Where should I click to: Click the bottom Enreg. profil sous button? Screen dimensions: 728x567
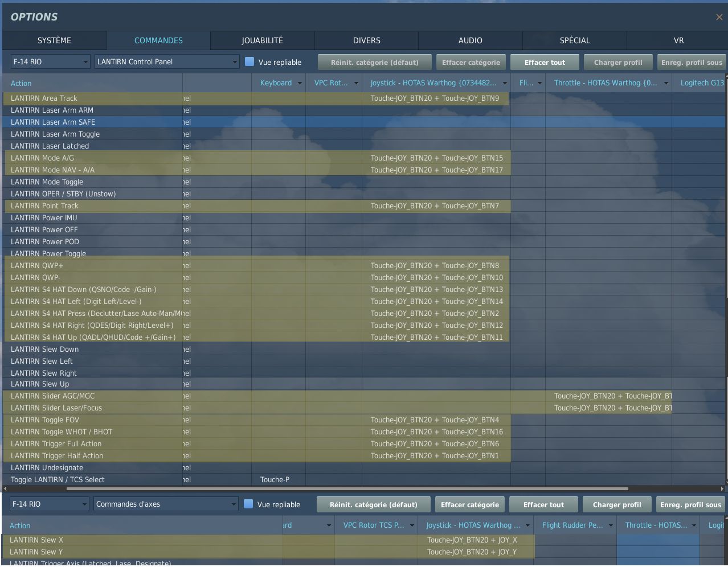click(690, 504)
